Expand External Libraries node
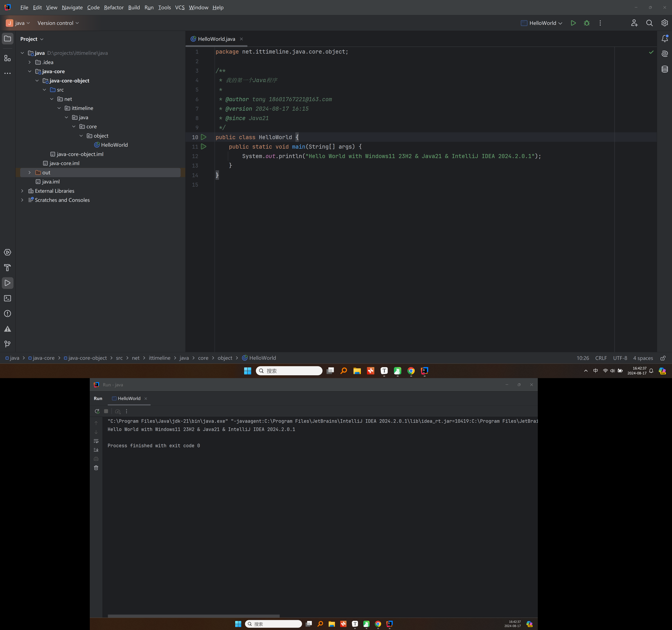The height and width of the screenshot is (630, 672). point(22,191)
